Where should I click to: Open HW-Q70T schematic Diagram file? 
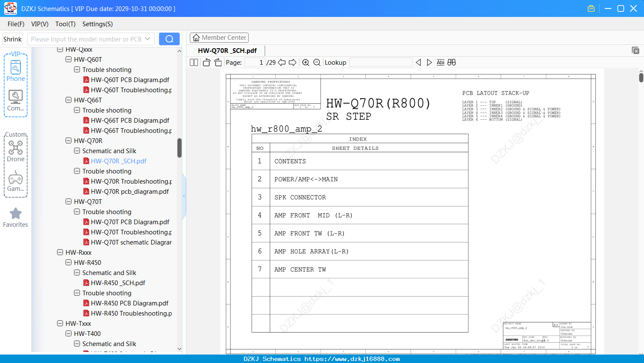(x=127, y=242)
